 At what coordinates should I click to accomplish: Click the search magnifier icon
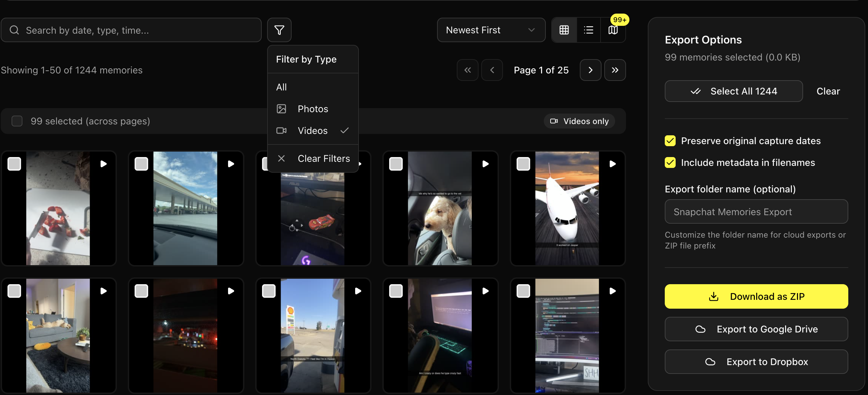point(14,30)
